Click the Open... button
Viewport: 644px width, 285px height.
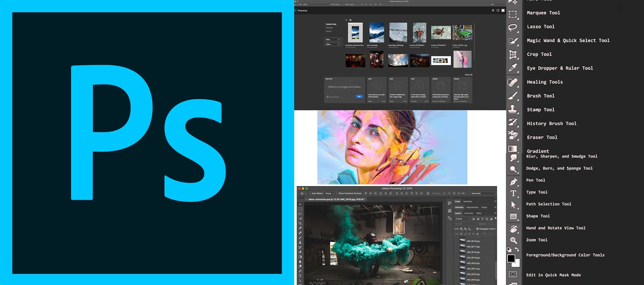point(333,44)
